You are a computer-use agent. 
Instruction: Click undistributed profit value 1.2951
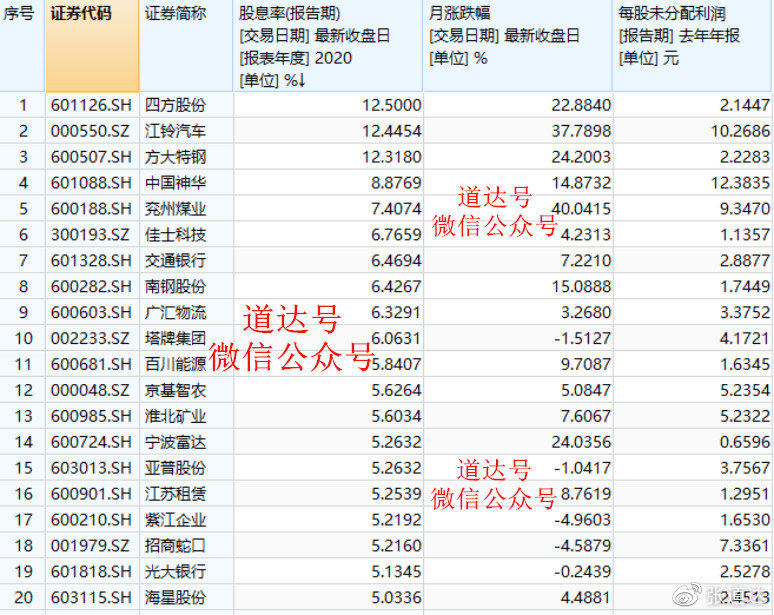coord(745,494)
